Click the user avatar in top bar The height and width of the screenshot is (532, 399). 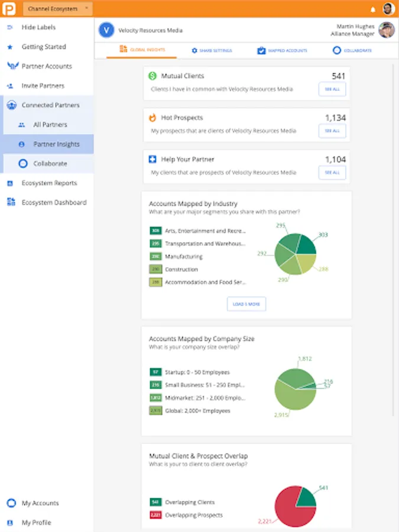pos(388,9)
